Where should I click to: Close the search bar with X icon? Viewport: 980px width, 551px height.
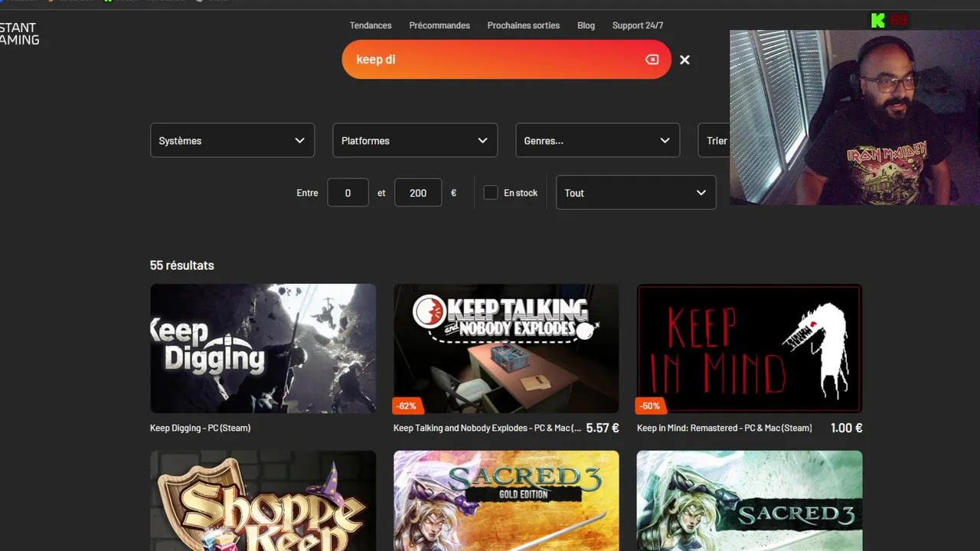pyautogui.click(x=684, y=60)
